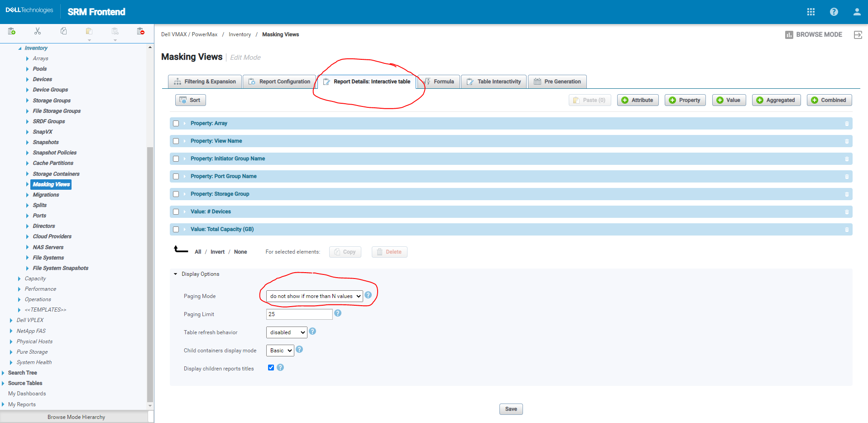Open the help question mark icon in the header
868x423 pixels.
pos(834,11)
